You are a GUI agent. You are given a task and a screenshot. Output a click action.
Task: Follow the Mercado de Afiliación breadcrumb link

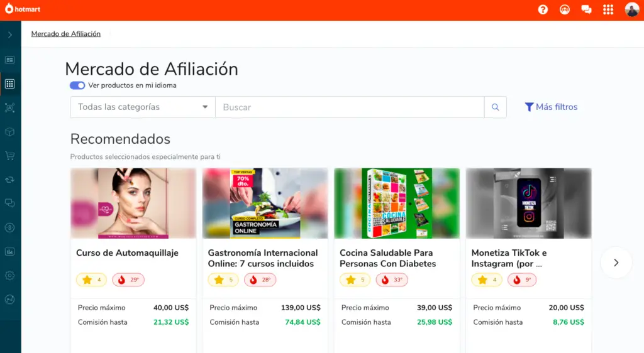coord(65,34)
